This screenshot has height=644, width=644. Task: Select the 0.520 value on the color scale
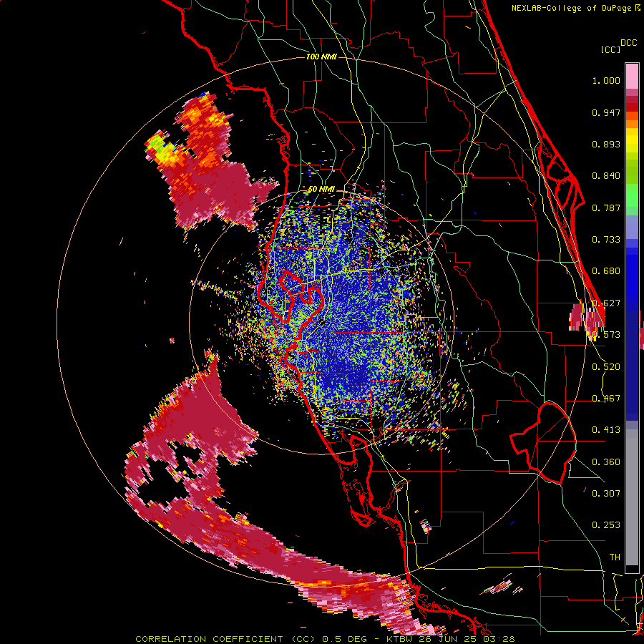pyautogui.click(x=606, y=367)
